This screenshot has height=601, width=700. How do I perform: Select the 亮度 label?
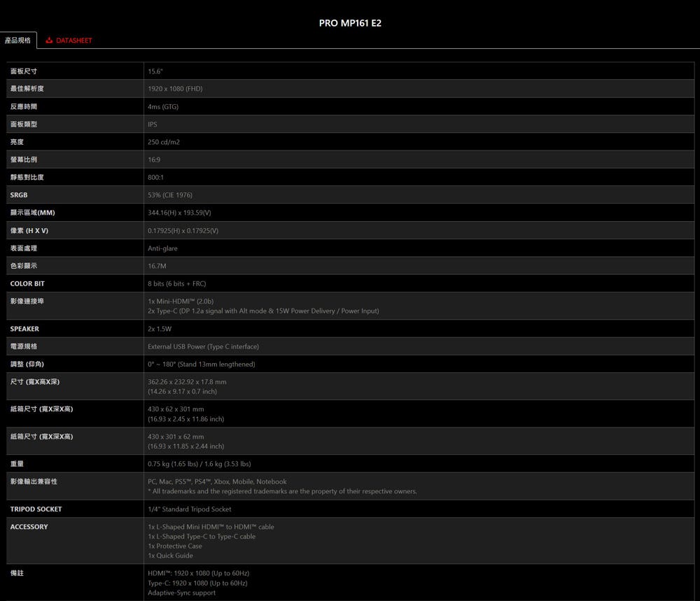[x=17, y=142]
